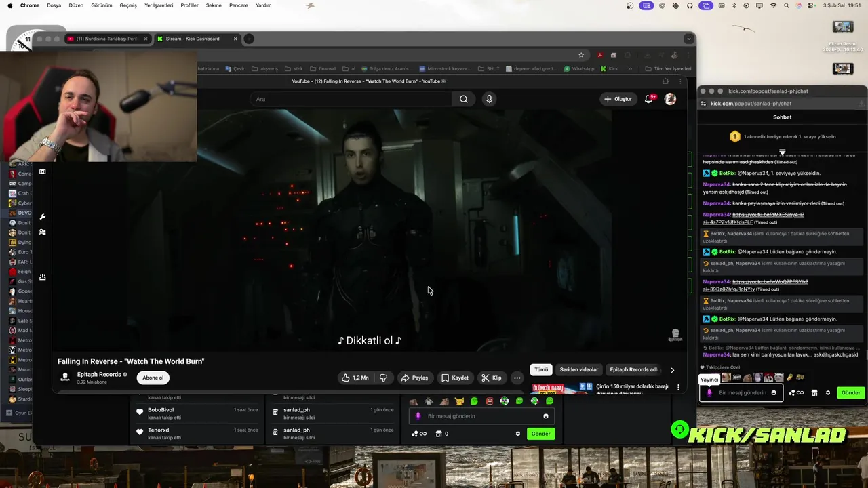This screenshot has height=488, width=868.
Task: Open the WhatsApp bookmark
Action: coord(578,68)
